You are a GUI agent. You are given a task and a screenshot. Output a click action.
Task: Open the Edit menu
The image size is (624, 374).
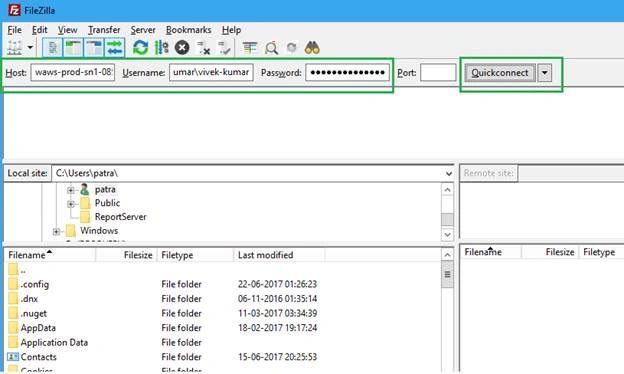tap(39, 30)
